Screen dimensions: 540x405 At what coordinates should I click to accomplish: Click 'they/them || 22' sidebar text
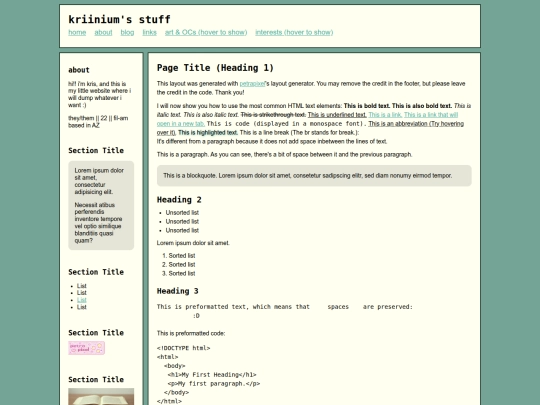click(x=98, y=122)
